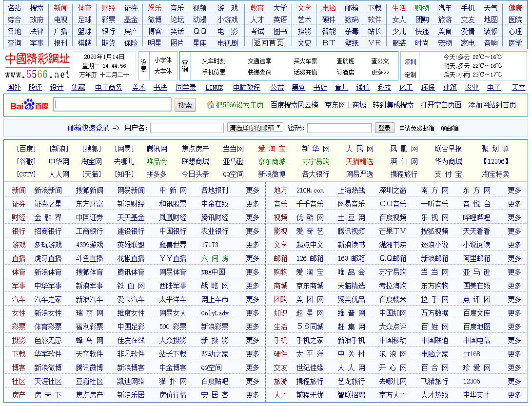Open 站长 in the top navigation
Screen dimensions: 532x406
point(374,32)
